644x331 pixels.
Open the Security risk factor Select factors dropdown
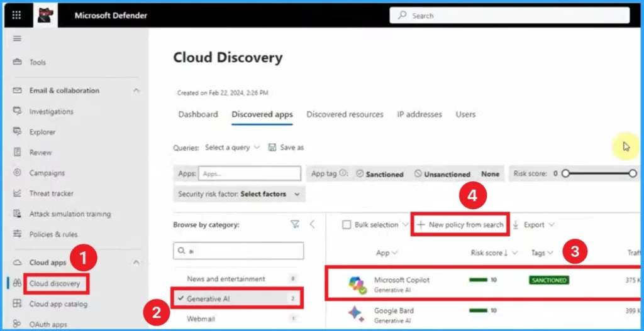(x=270, y=193)
